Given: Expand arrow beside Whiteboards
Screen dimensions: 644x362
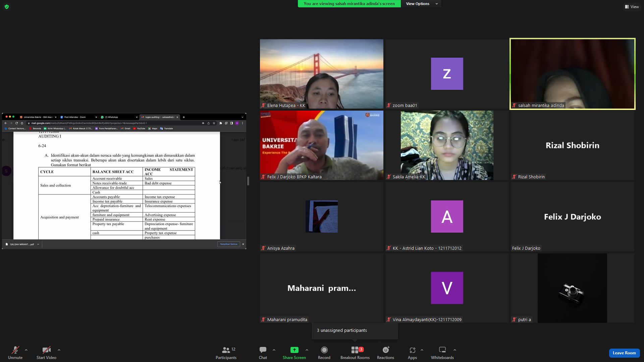Looking at the screenshot, I should [455, 350].
